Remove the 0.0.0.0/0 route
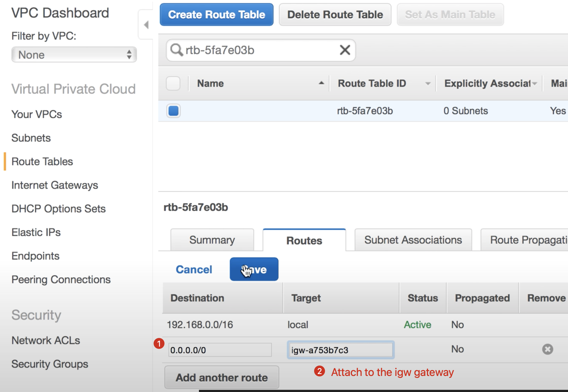This screenshot has width=568, height=392. [547, 349]
